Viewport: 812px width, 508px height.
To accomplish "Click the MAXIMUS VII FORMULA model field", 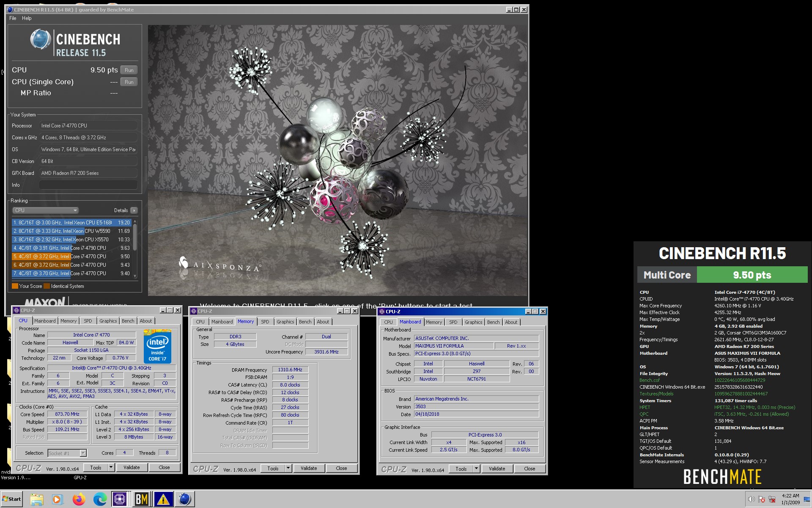I will point(454,346).
